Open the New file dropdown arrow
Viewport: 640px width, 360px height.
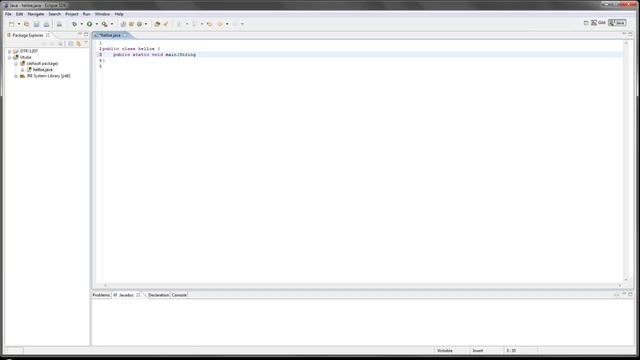(x=19, y=24)
